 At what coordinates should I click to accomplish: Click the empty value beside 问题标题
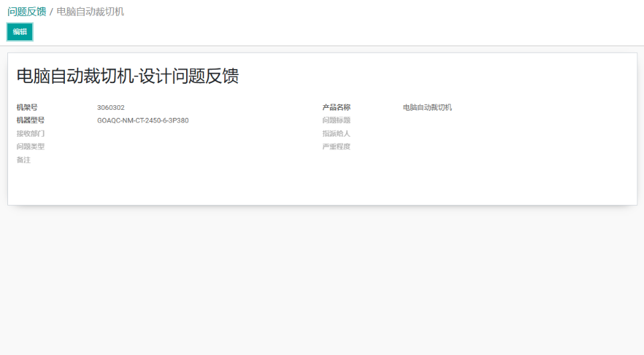coord(469,121)
